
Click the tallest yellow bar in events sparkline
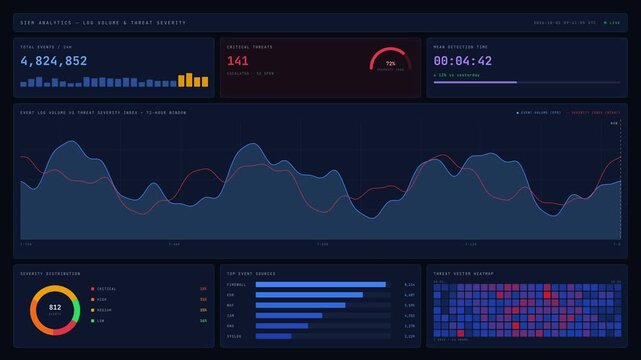tap(189, 80)
